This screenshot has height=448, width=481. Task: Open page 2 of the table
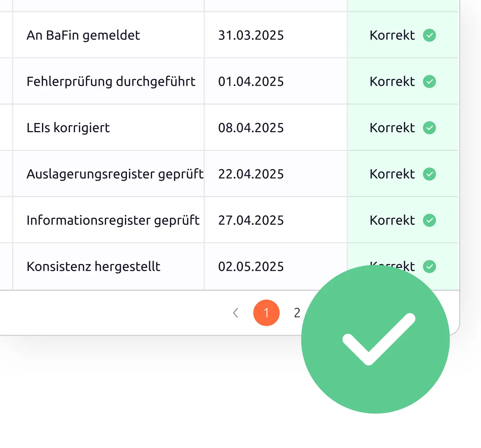point(297,313)
